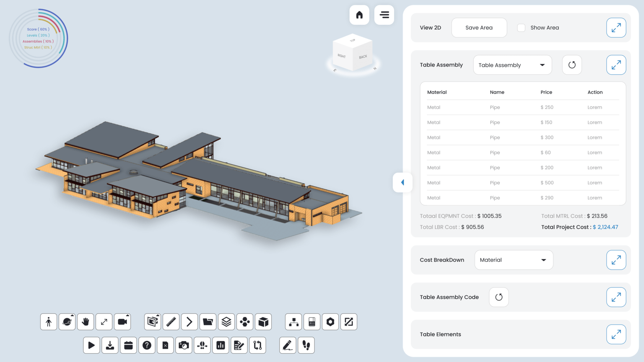
Task: Click the bar chart statistics icon
Action: [221, 345]
